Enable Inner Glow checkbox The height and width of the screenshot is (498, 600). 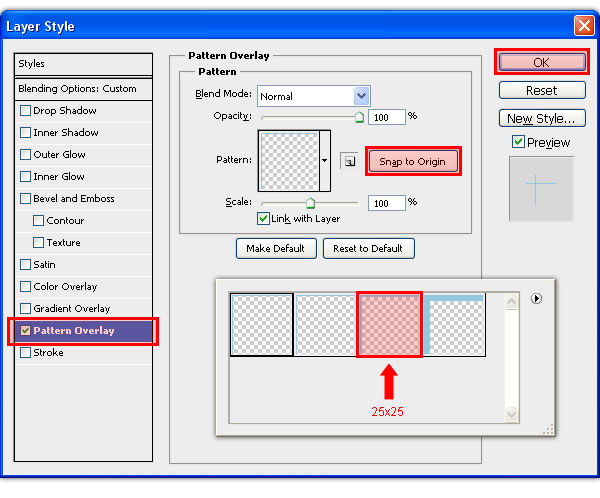(x=25, y=176)
